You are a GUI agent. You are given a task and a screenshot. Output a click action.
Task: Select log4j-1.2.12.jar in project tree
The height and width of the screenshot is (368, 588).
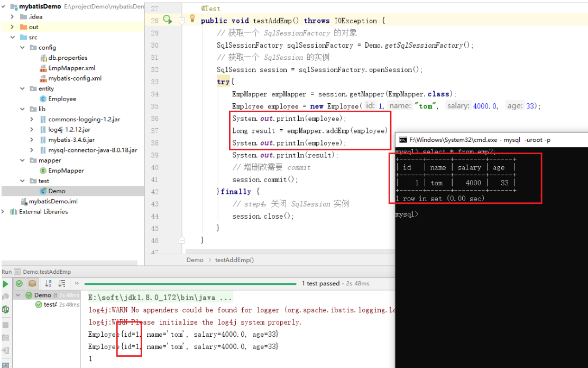click(65, 130)
